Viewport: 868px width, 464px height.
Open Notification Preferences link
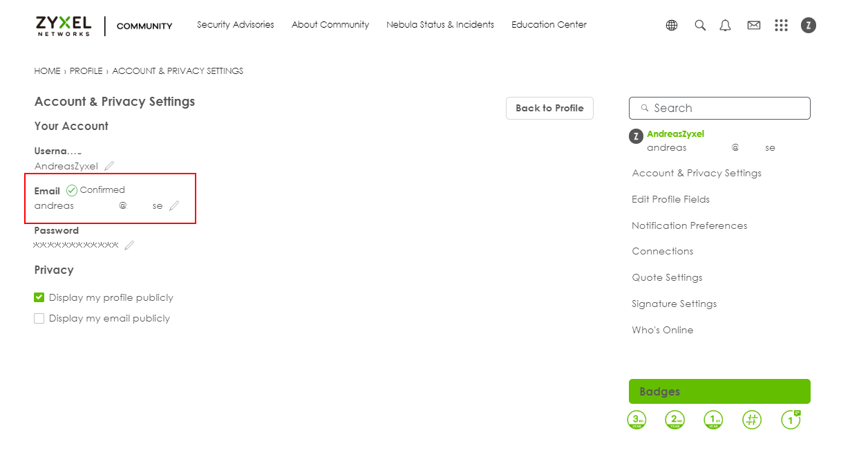tap(689, 225)
